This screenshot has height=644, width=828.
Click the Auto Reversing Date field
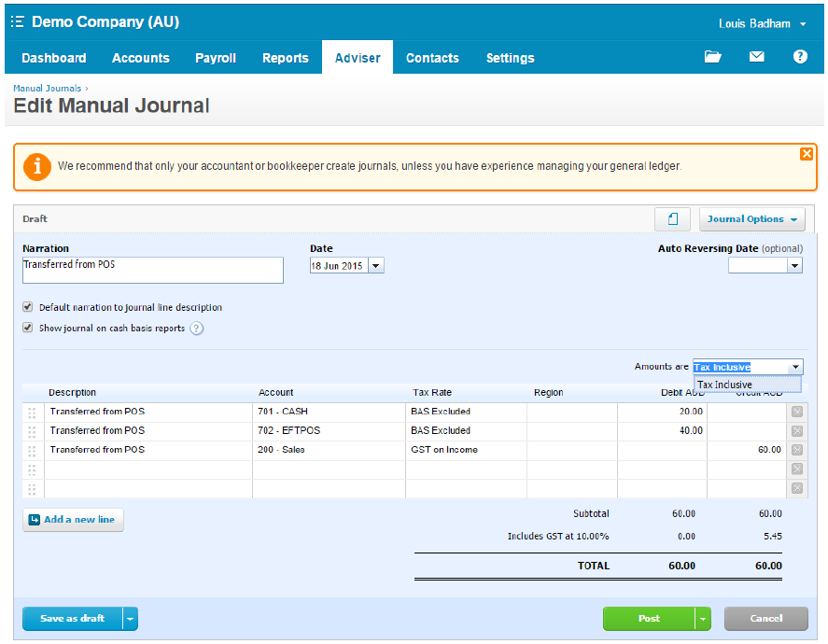coord(758,265)
